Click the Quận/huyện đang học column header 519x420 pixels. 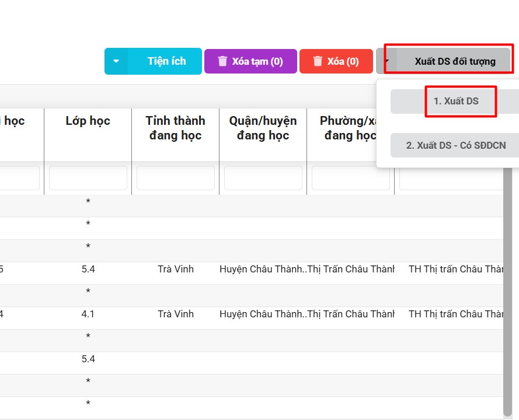263,128
